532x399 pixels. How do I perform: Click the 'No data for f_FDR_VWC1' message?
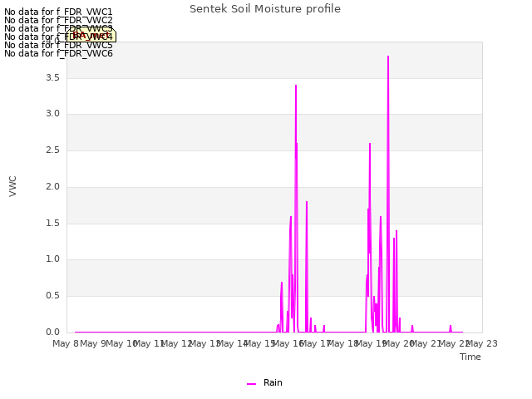[58, 12]
